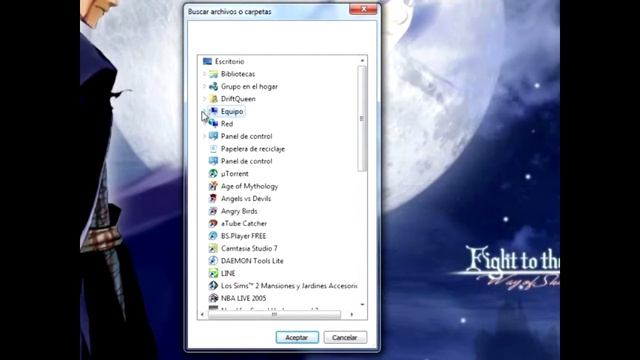Select the Escritorio root label

pyautogui.click(x=229, y=61)
